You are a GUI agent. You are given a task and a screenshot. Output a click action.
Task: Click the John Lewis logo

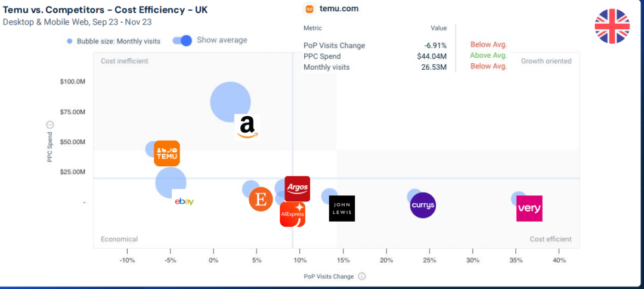coord(342,209)
